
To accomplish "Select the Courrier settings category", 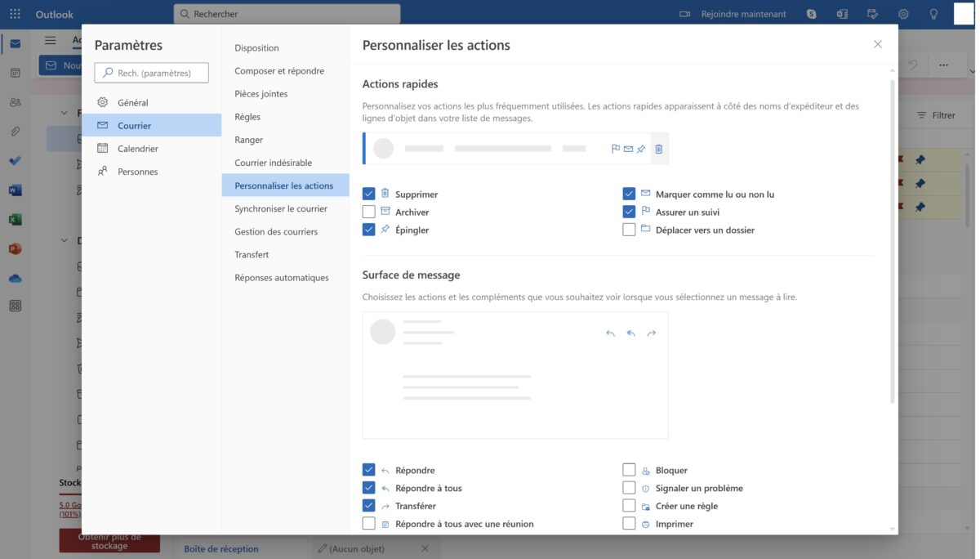I will pos(151,125).
